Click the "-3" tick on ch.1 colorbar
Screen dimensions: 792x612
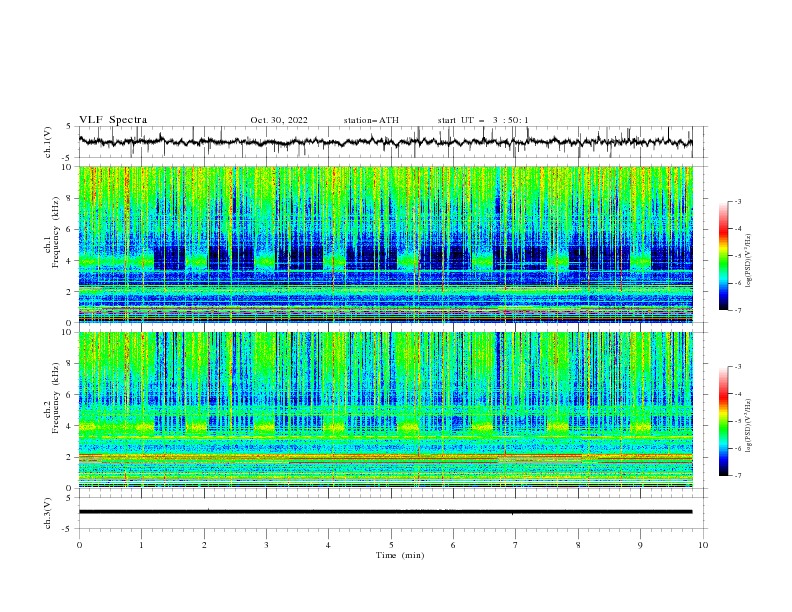pyautogui.click(x=737, y=201)
